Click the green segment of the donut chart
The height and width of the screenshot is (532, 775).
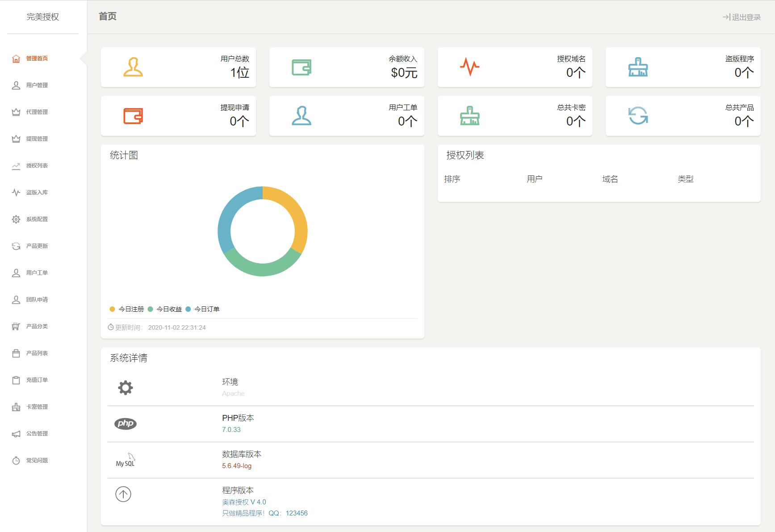[x=263, y=269]
